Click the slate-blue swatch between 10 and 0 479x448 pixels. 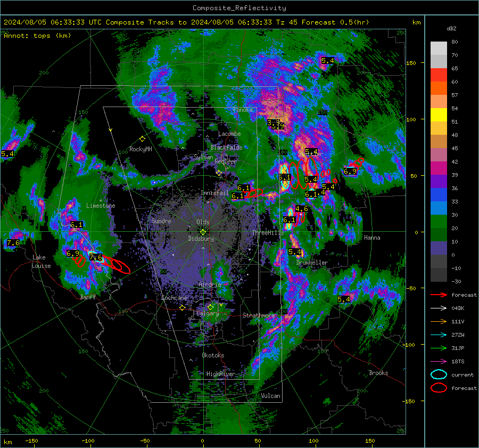pos(439,248)
